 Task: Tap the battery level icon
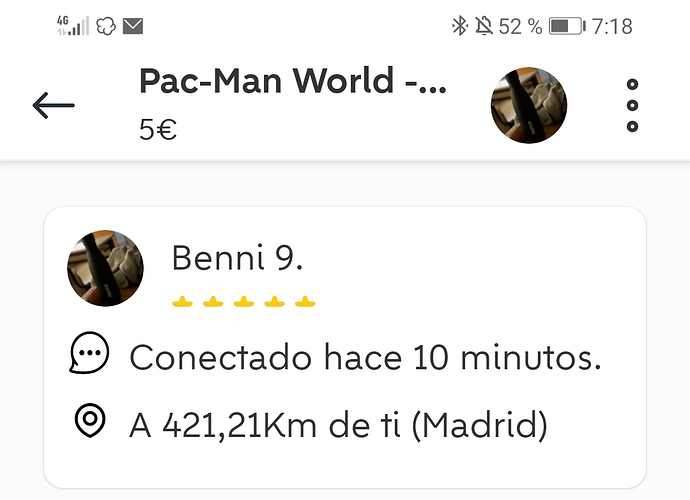566,26
